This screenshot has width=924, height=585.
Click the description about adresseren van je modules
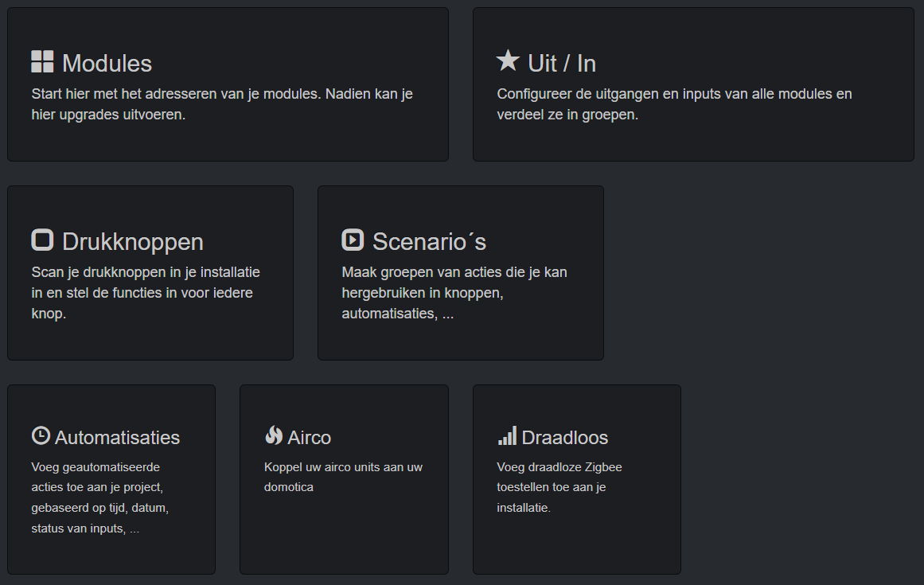point(222,104)
